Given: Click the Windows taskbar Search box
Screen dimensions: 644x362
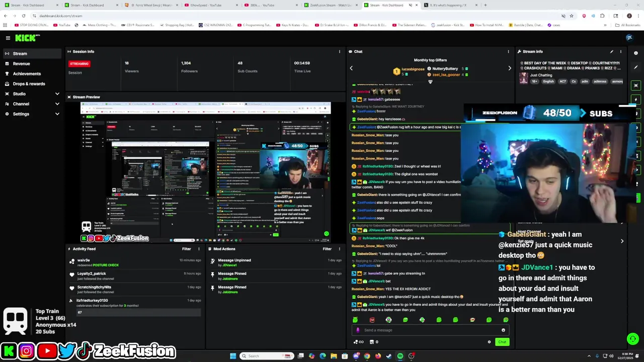Looking at the screenshot, I should click(x=267, y=356).
